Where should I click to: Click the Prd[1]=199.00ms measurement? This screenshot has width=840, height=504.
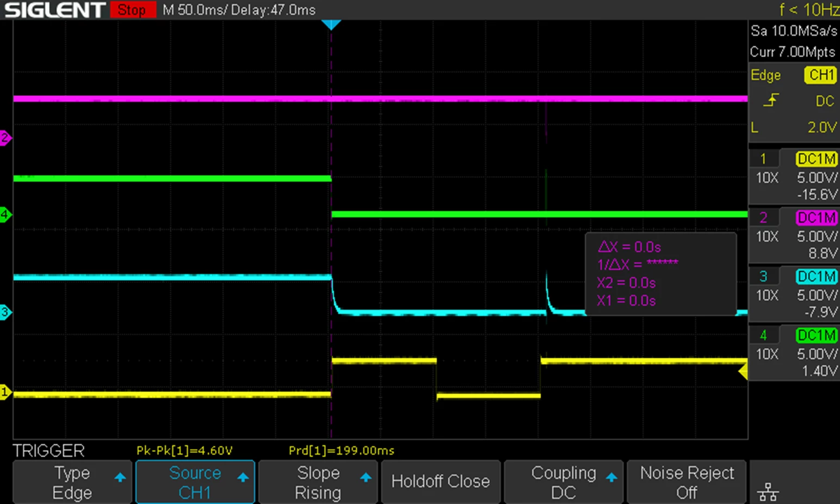coord(342,450)
